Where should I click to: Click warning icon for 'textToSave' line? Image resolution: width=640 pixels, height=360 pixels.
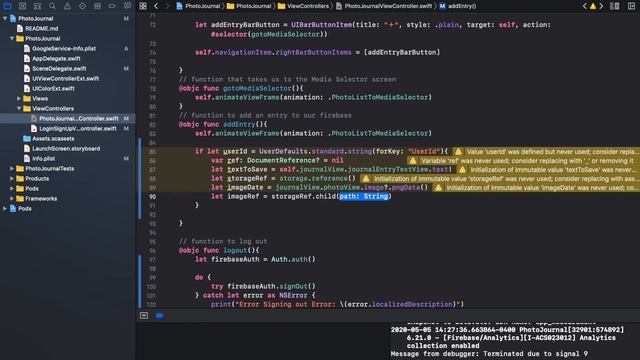click(x=462, y=170)
